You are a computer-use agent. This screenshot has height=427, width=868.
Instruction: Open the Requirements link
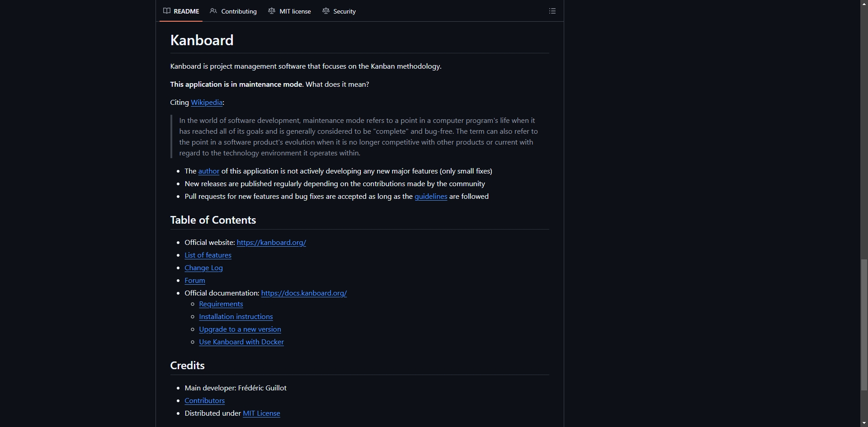(221, 304)
